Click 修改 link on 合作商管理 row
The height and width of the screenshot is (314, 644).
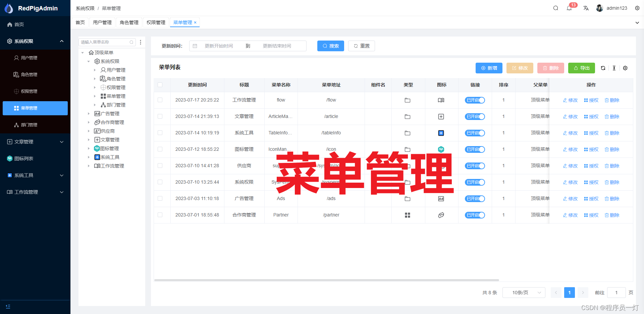coord(570,215)
